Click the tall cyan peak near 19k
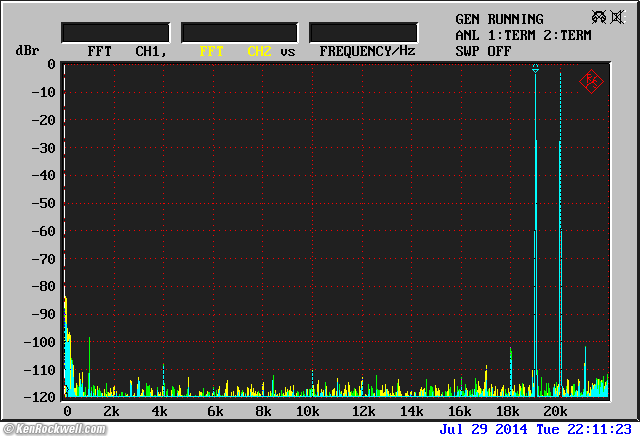Screen dimensions: 640x436 536,250
